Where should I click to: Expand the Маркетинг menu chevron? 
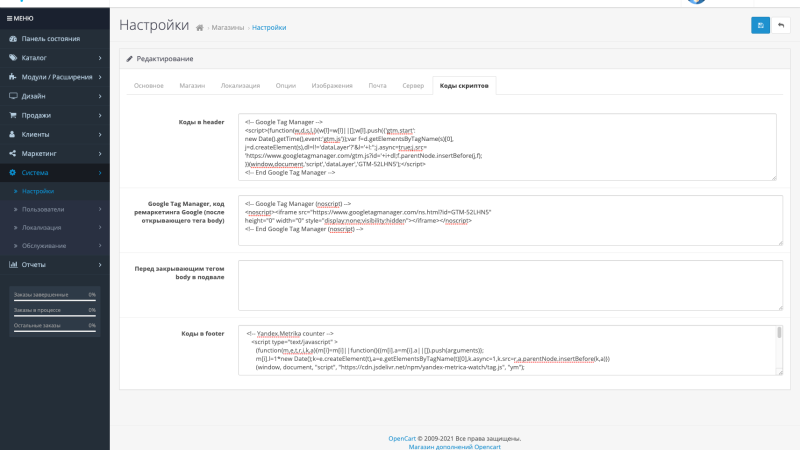pos(100,154)
